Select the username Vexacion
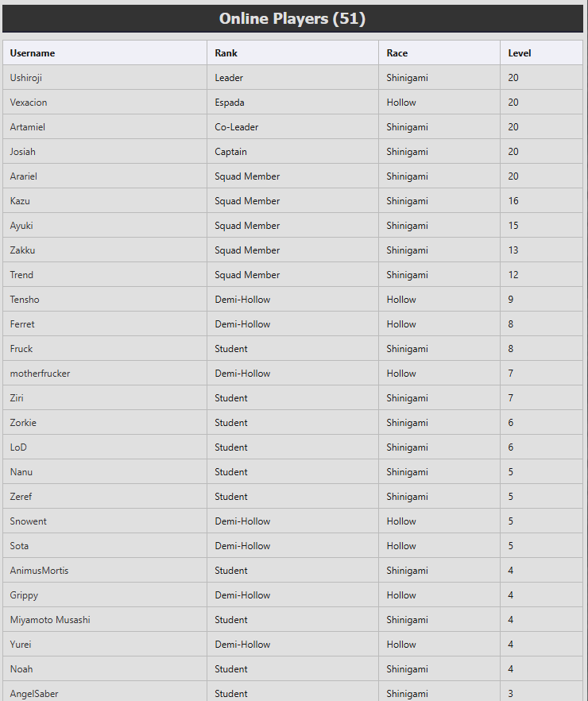Image resolution: width=588 pixels, height=701 pixels. click(28, 103)
